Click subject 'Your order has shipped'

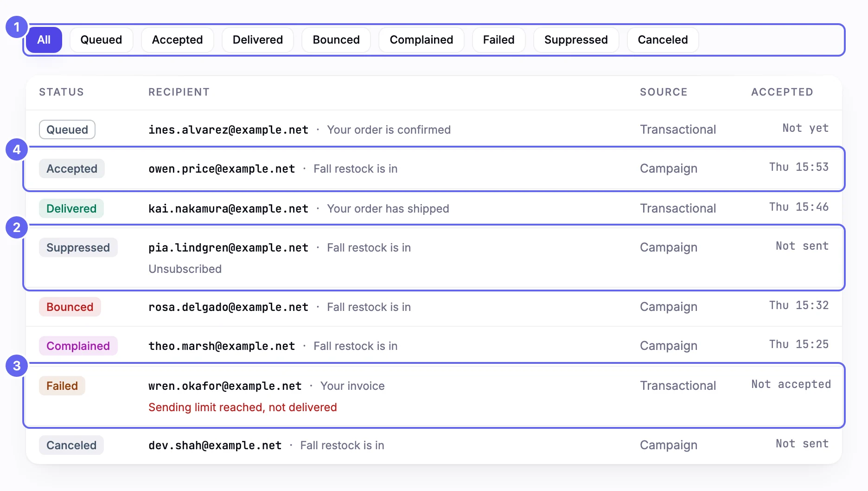(x=388, y=208)
